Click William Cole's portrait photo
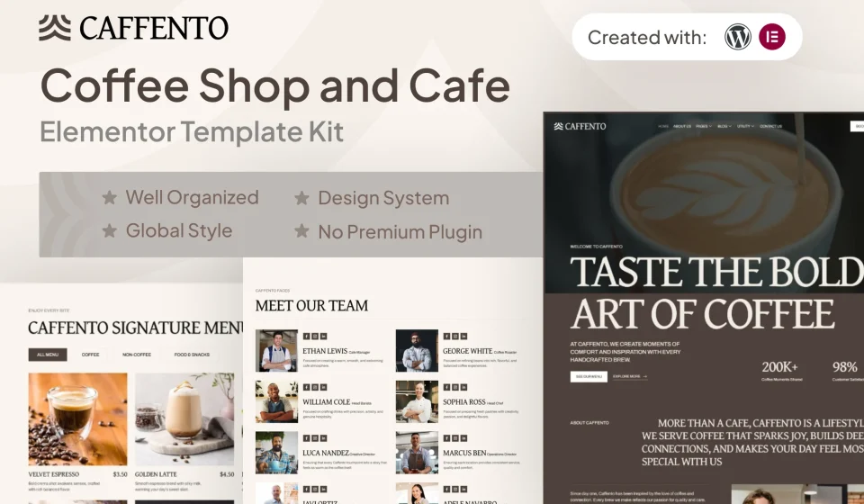Screen dimensions: 864x504 276,401
